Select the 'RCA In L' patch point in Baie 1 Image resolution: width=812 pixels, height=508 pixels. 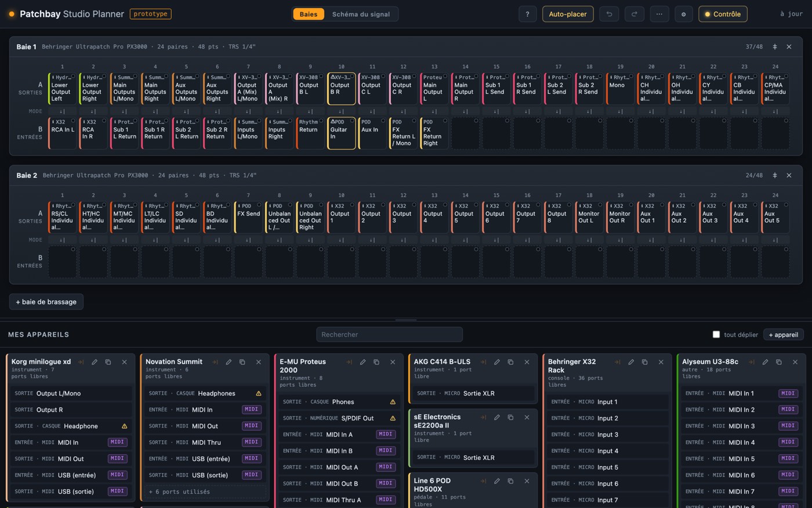tap(62, 134)
